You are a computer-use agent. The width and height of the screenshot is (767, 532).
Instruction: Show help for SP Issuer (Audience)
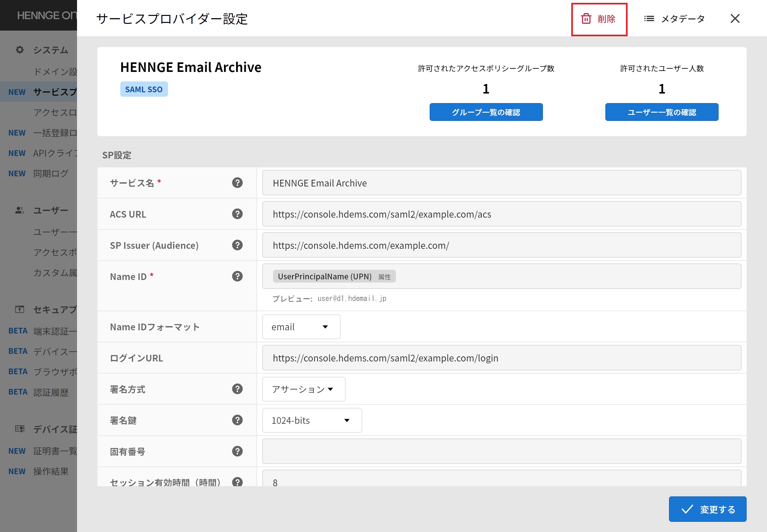(237, 245)
